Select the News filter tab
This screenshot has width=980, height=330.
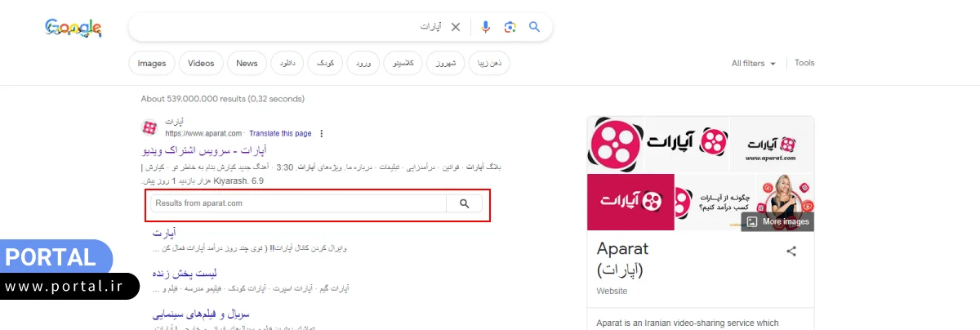coord(247,63)
